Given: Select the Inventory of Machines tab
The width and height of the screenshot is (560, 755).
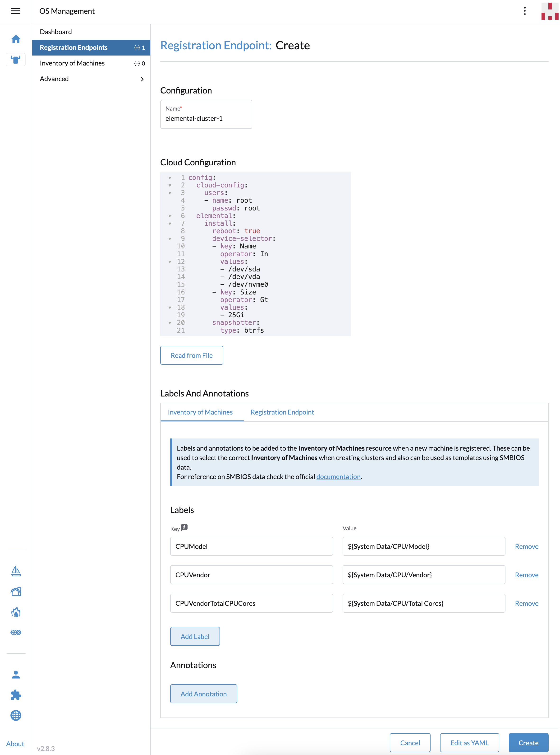Looking at the screenshot, I should [x=200, y=412].
